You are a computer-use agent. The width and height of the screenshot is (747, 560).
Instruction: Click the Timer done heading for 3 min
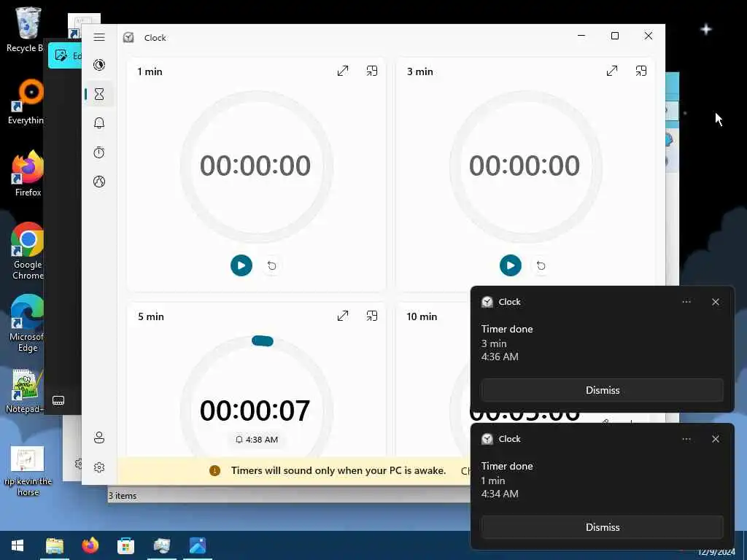tap(507, 329)
